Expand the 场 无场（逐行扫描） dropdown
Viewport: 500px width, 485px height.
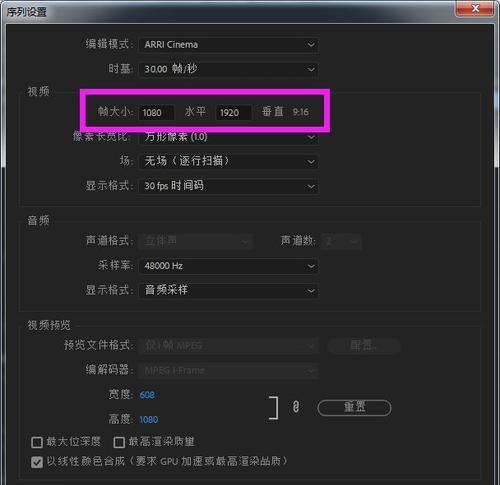pyautogui.click(x=229, y=162)
